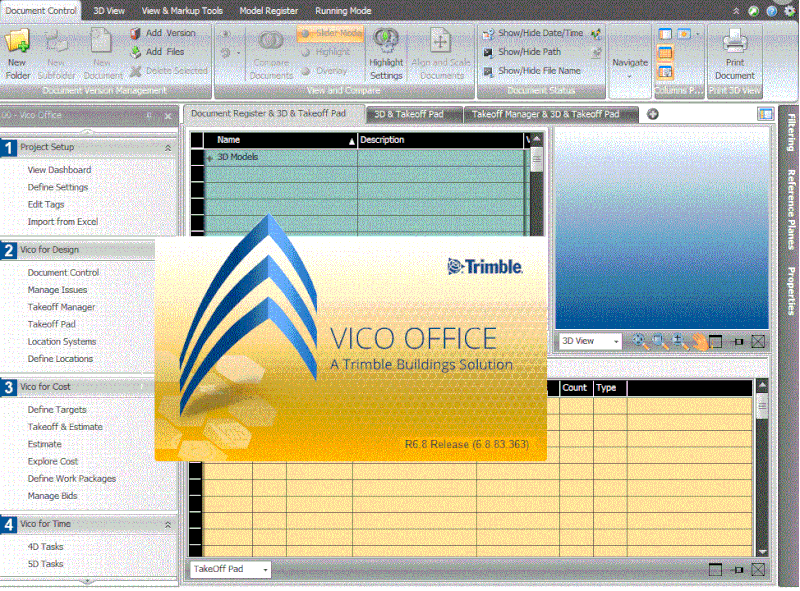Close the 3D View pane
This screenshot has width=800, height=591.
759,341
